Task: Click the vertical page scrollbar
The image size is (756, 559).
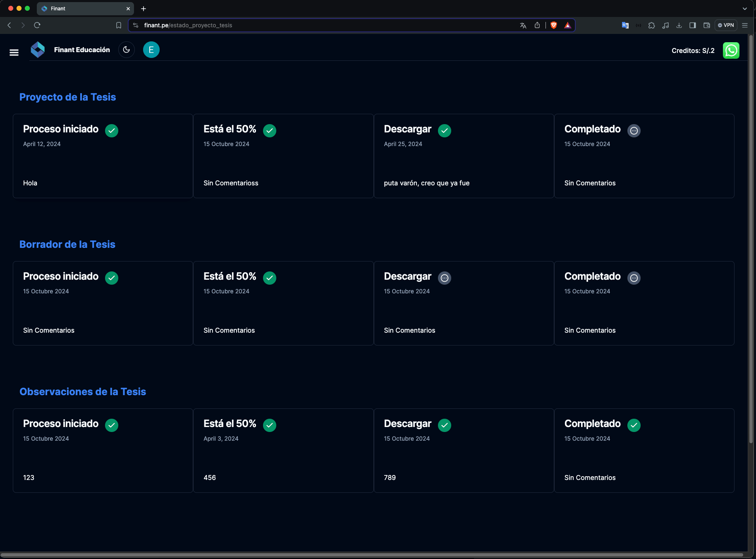Action: coord(751,240)
